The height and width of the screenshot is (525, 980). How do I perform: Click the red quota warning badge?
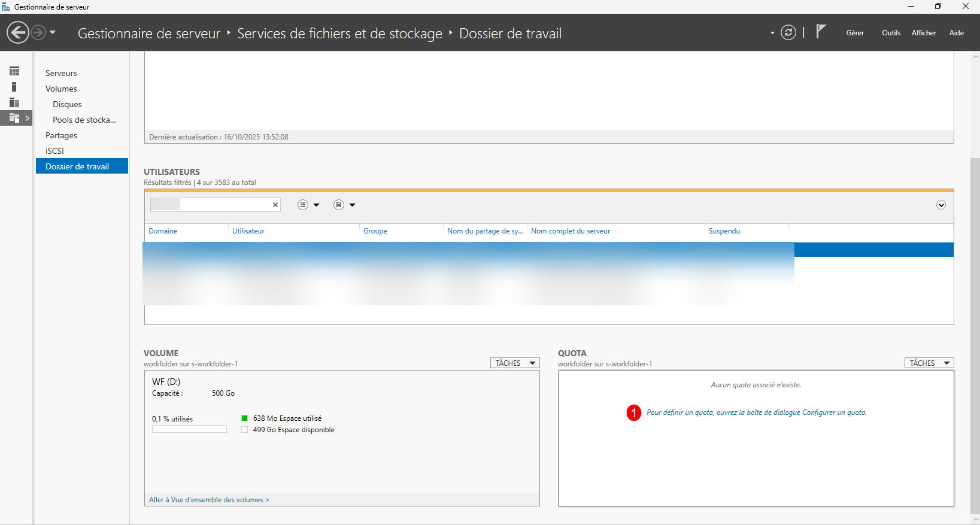pyautogui.click(x=633, y=413)
